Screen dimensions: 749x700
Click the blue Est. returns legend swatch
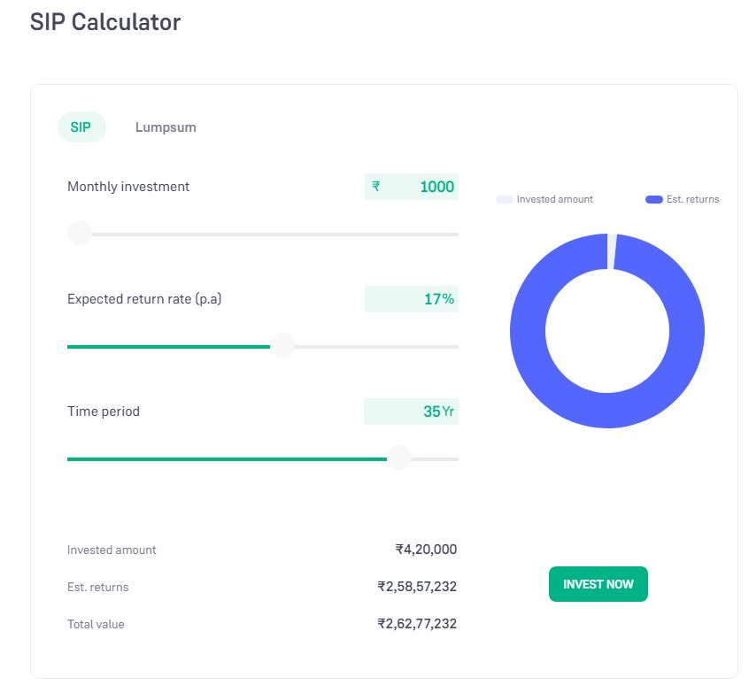coord(653,200)
